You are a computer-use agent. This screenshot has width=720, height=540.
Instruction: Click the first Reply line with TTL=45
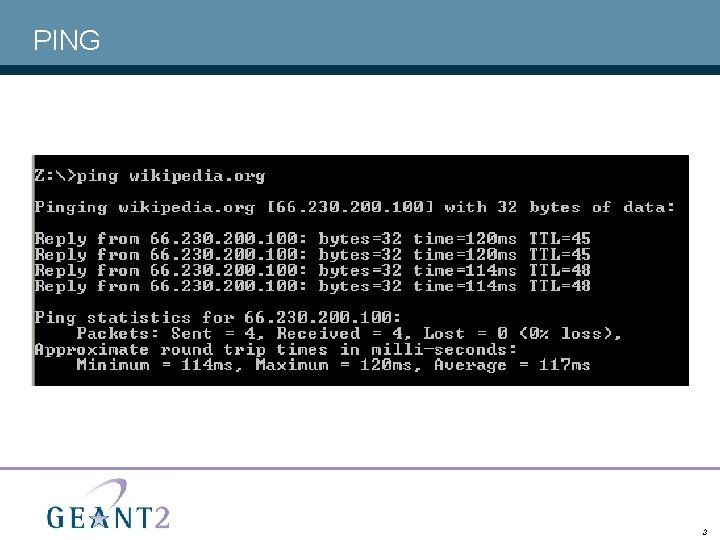(x=312, y=238)
